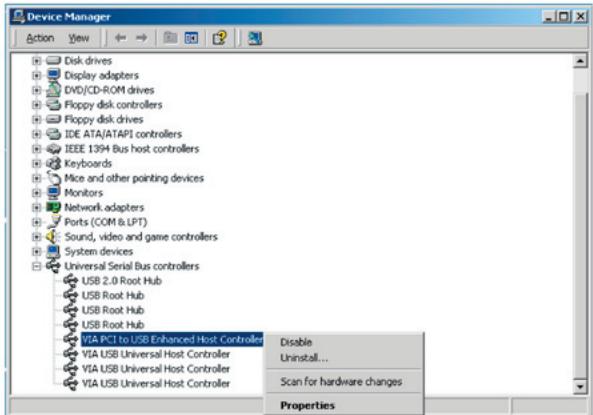
Task: Expand the Network adapters node
Action: coord(36,207)
